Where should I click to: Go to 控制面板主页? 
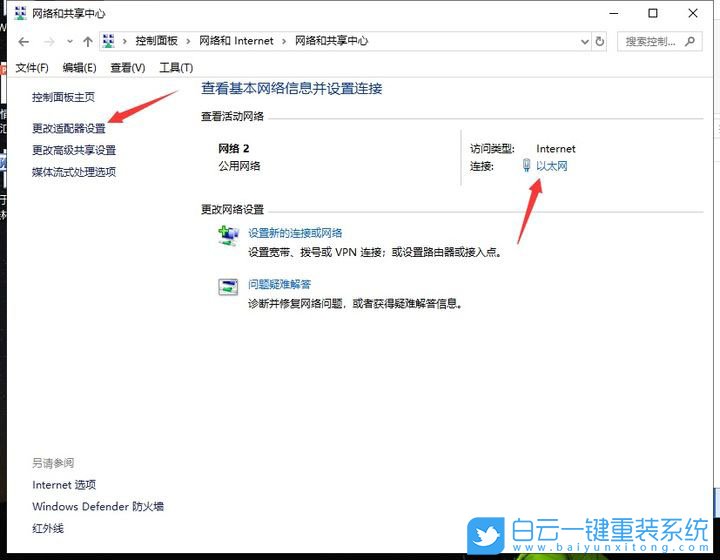coord(63,97)
